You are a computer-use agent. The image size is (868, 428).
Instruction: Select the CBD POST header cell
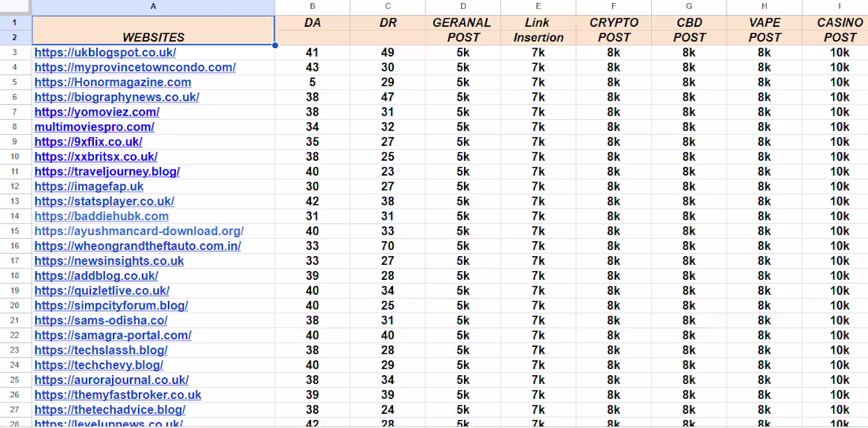tap(689, 31)
